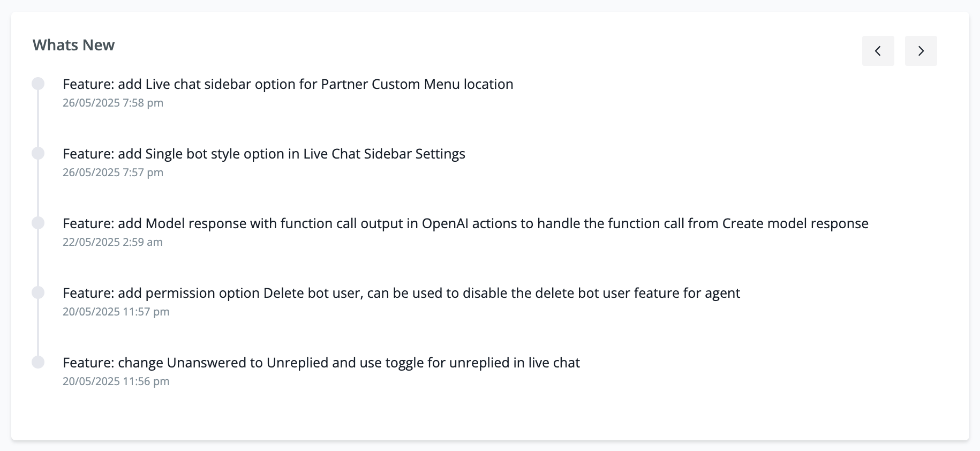This screenshot has width=980, height=451.
Task: Click timeline dot for Single bot style entry
Action: pos(38,153)
